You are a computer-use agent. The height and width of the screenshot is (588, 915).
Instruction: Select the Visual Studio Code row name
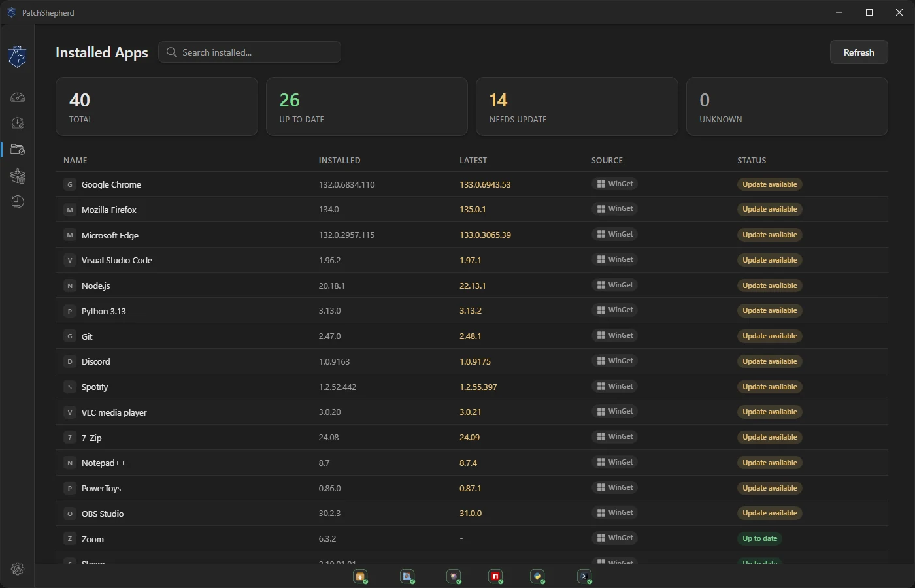click(117, 260)
